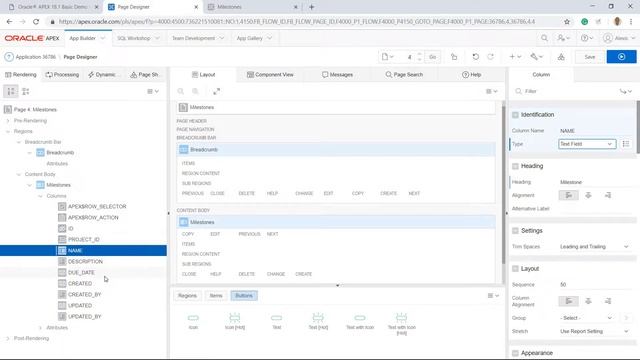The width and height of the screenshot is (640, 360).
Task: Switch to the Page Search tab
Action: (x=404, y=75)
